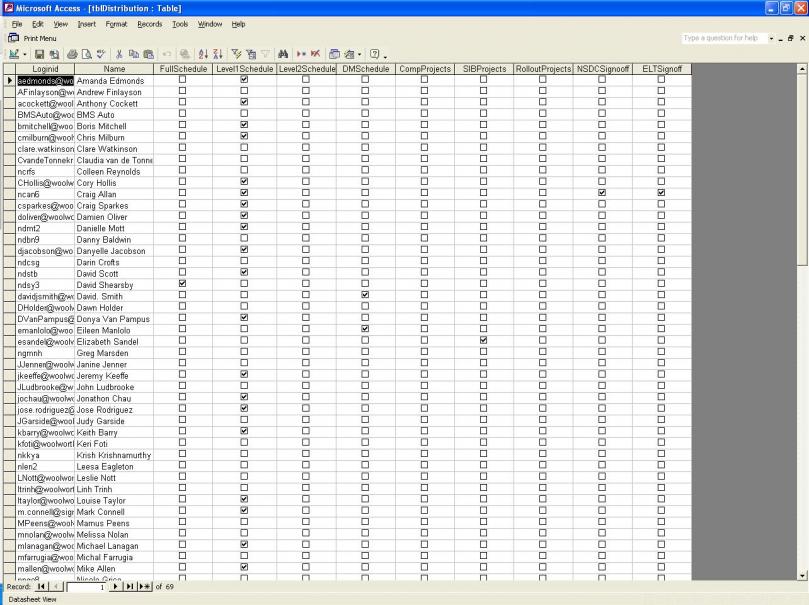Click the Database Window icon
This screenshot has height=605, width=809.
click(x=334, y=54)
